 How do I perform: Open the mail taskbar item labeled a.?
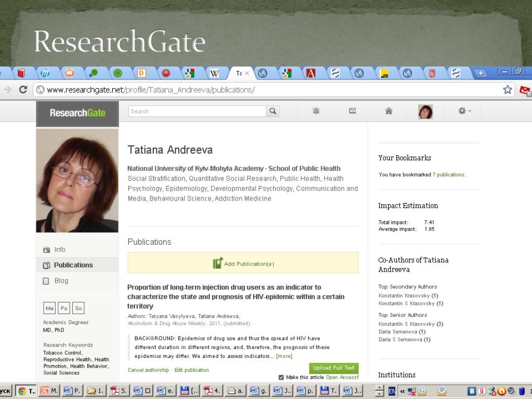[235, 391]
